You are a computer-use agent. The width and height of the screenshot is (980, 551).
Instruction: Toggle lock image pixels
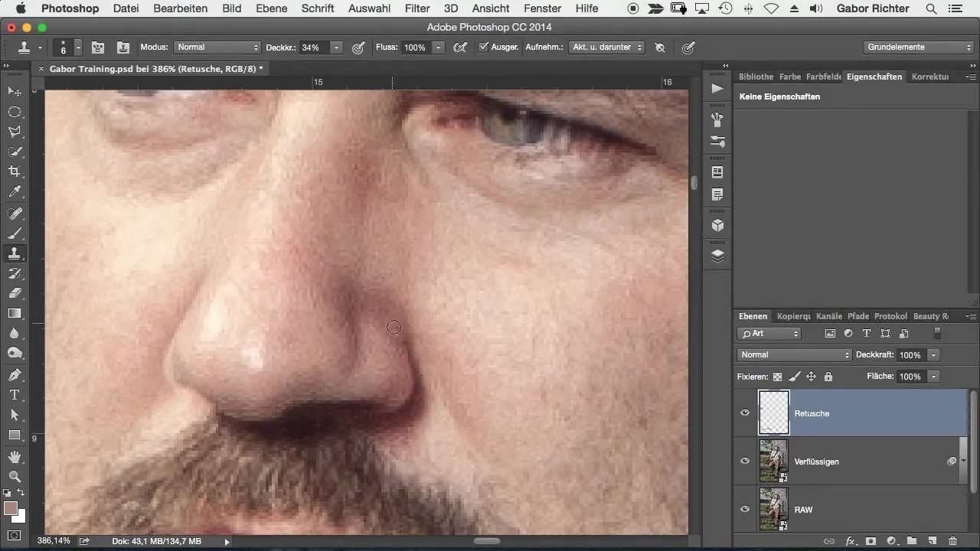795,377
